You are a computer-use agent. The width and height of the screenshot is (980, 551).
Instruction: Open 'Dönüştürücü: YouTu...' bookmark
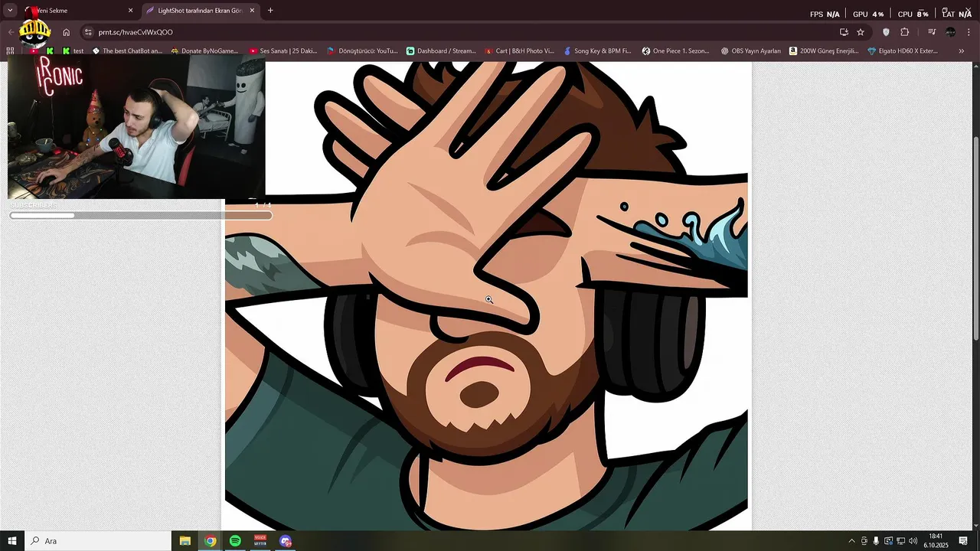click(362, 51)
